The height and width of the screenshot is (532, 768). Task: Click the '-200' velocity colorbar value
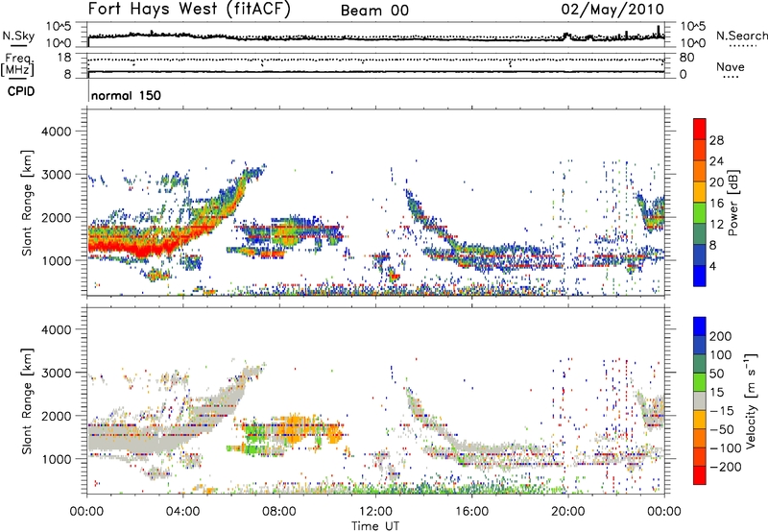pyautogui.click(x=725, y=467)
